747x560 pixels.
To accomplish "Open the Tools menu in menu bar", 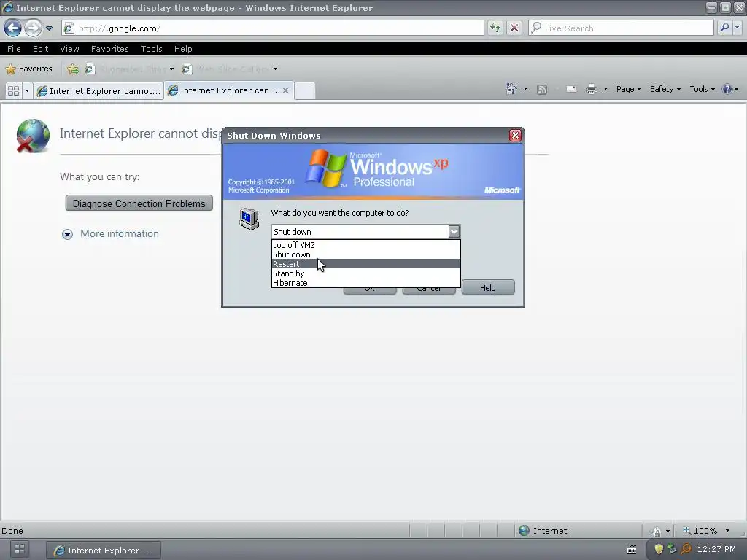I will click(x=152, y=49).
